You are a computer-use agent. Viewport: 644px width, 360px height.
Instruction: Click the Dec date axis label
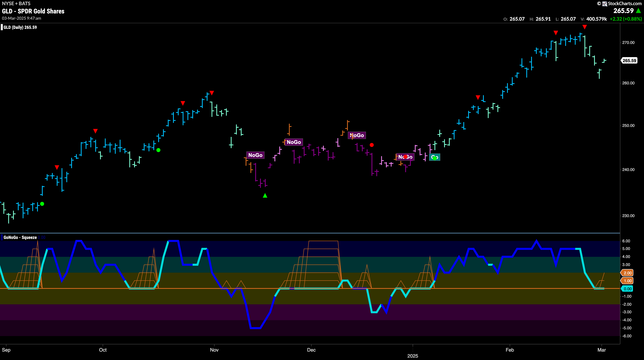pos(311,350)
